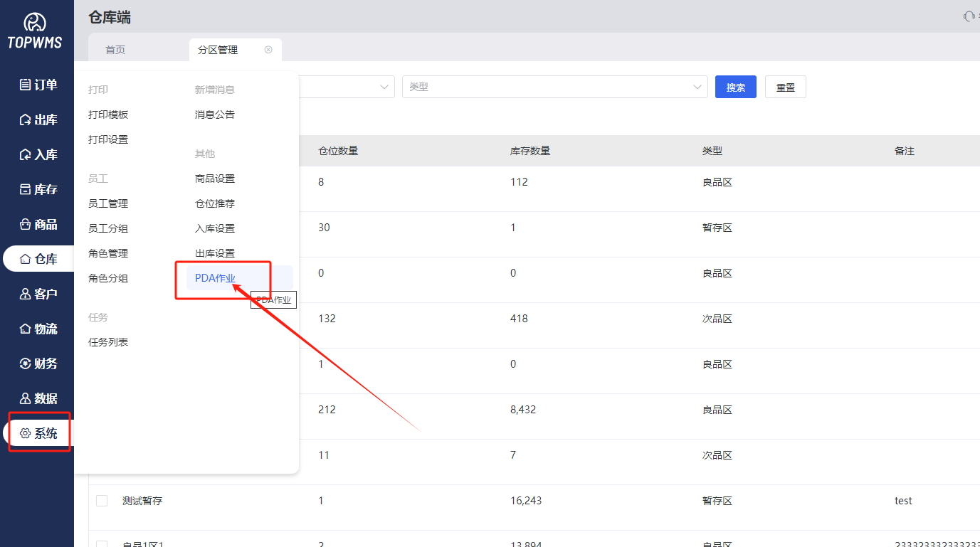Open the 商品 section from the sidebar
The height and width of the screenshot is (547, 980).
click(38, 224)
